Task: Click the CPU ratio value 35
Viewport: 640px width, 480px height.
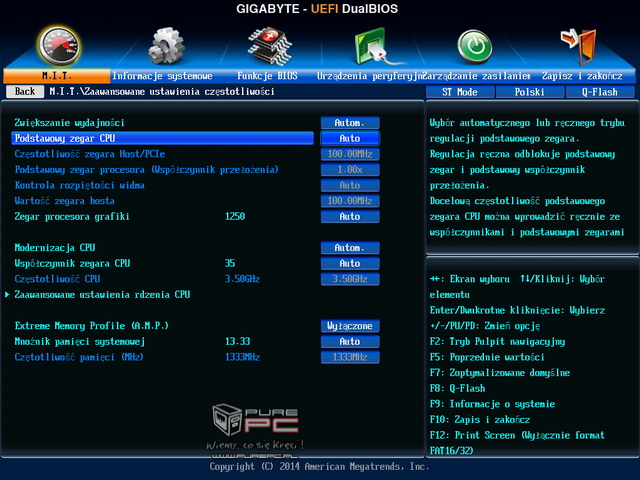Action: 230,264
